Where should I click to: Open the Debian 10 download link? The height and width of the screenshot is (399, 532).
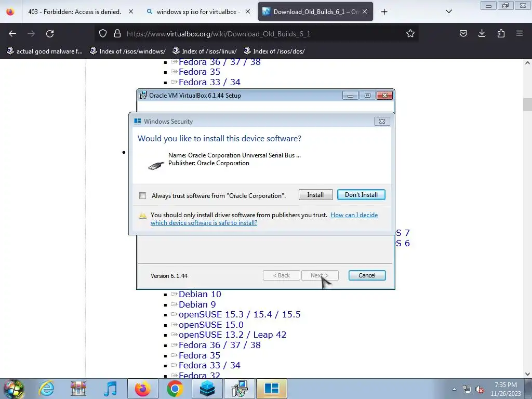click(200, 294)
